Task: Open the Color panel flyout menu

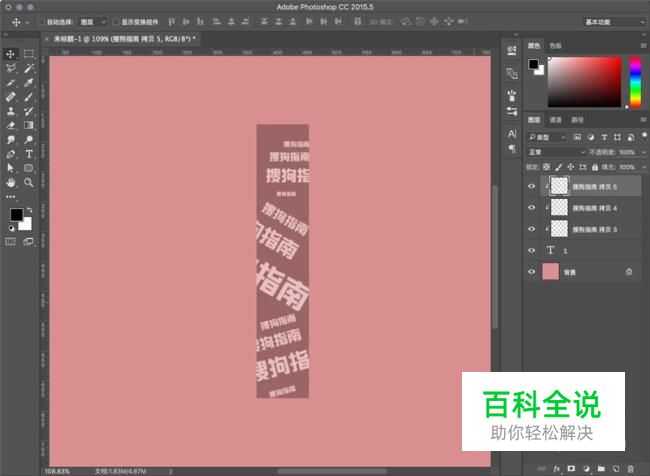Action: point(643,46)
